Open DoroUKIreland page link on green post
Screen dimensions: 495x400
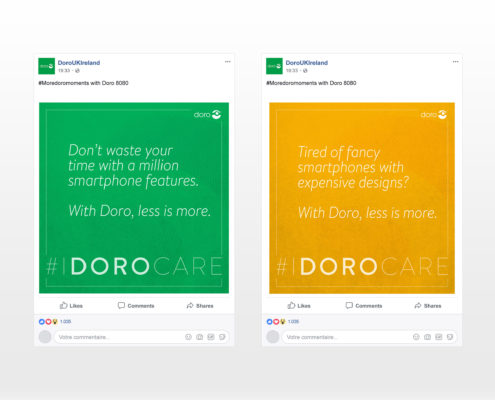click(79, 63)
